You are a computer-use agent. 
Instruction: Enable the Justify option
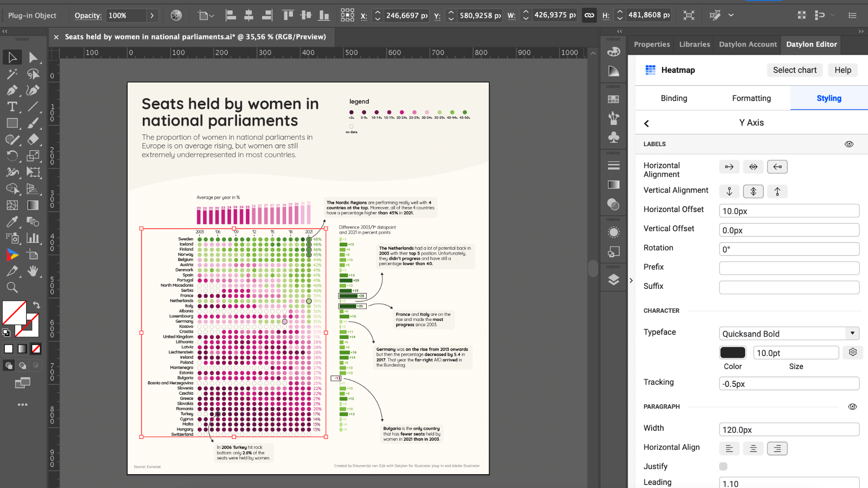coord(723,466)
